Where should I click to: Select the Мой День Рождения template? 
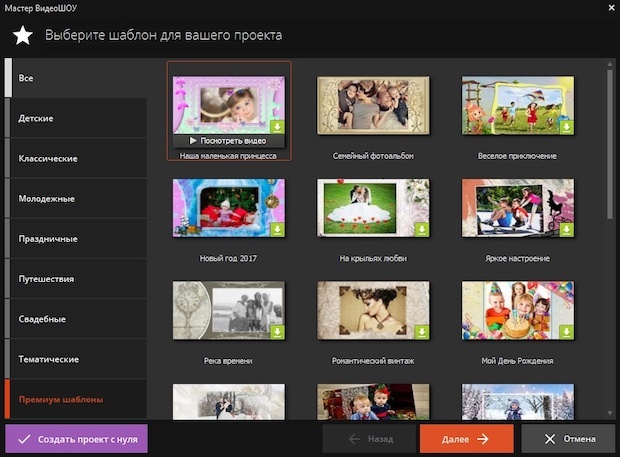tap(518, 310)
